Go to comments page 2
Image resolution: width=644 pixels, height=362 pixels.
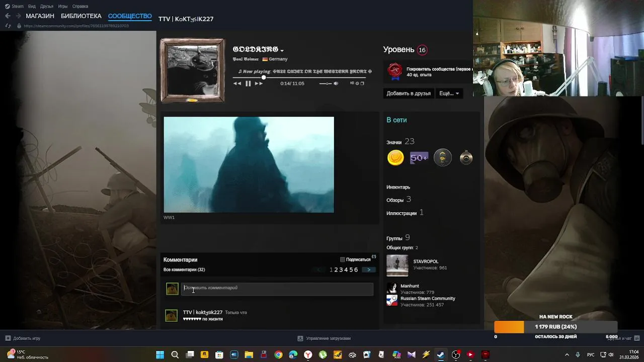336,270
